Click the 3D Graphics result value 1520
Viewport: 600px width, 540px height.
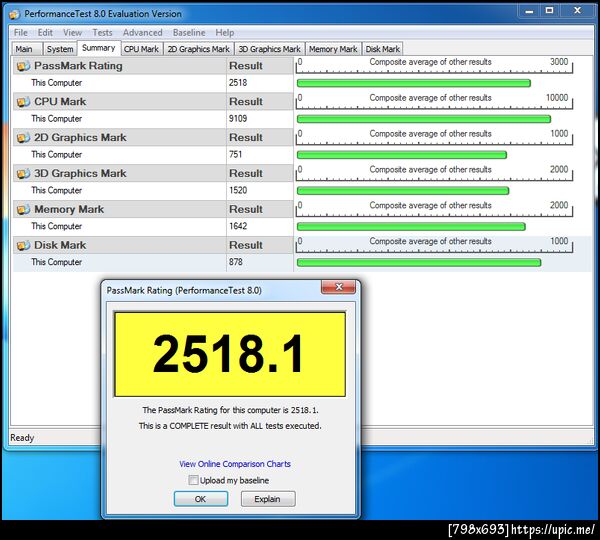point(238,190)
